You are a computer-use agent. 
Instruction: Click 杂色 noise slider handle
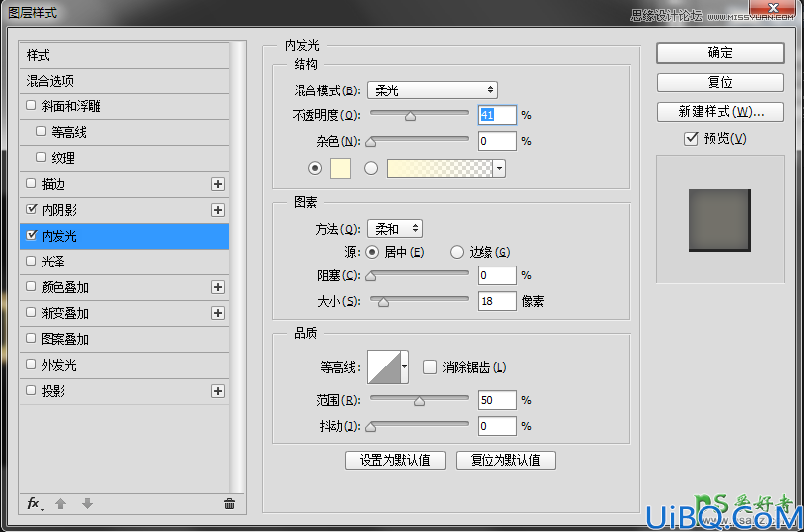pos(371,142)
